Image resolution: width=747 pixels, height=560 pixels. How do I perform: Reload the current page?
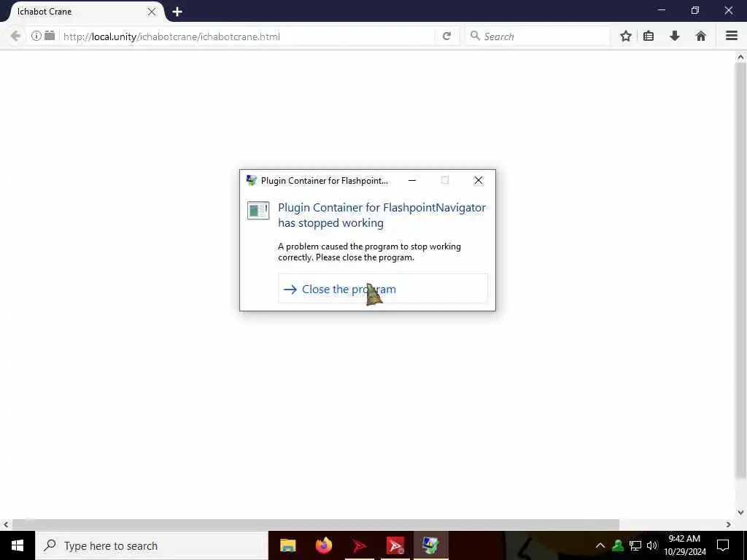pyautogui.click(x=446, y=36)
